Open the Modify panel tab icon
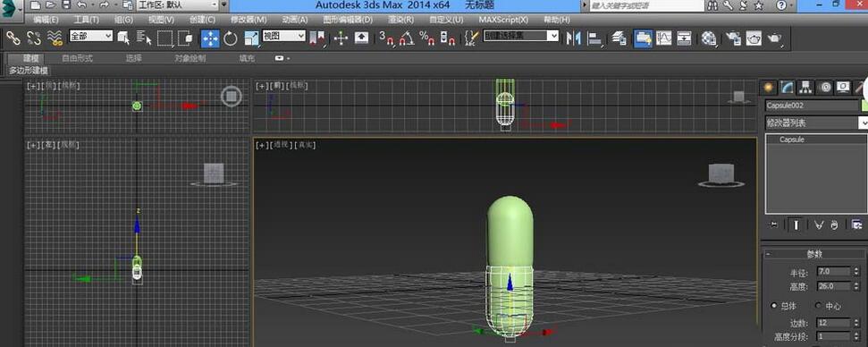This screenshot has height=347, width=868. (787, 87)
